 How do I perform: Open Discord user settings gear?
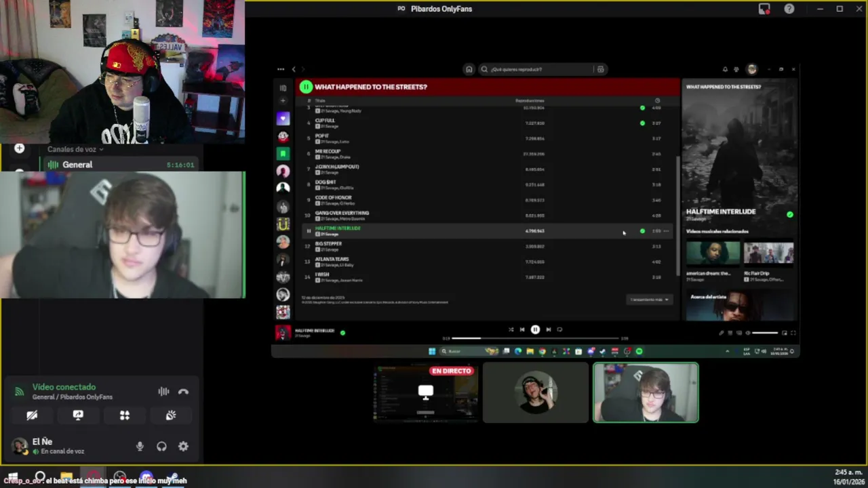[x=183, y=446]
